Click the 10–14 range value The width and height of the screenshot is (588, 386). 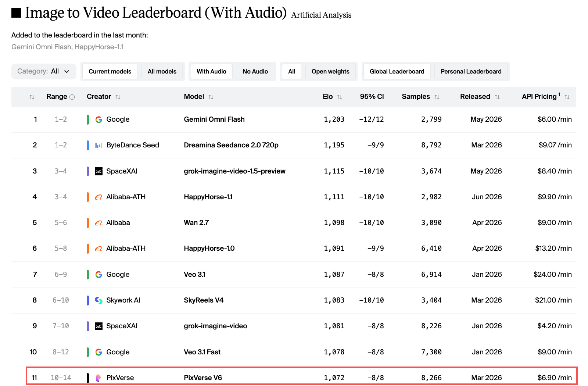[61, 378]
